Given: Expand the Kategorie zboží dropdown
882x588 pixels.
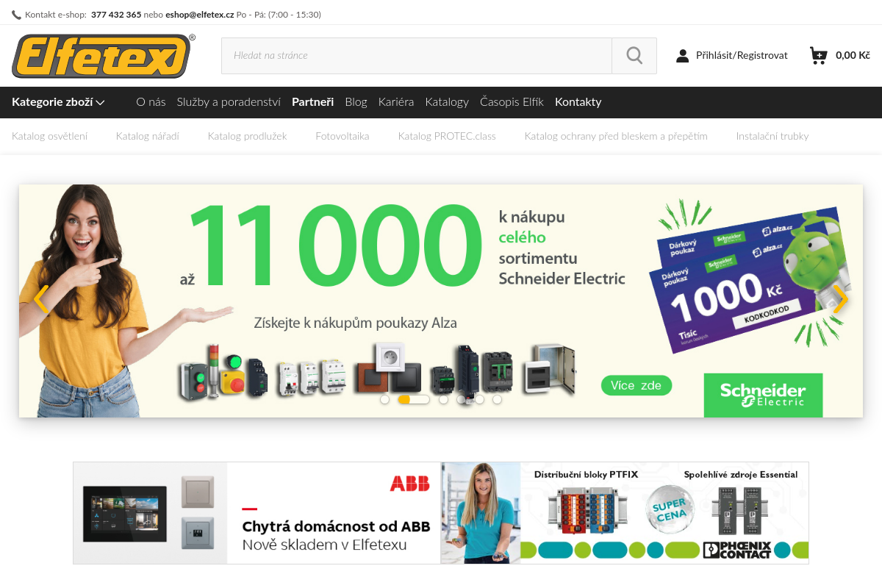Looking at the screenshot, I should point(58,102).
